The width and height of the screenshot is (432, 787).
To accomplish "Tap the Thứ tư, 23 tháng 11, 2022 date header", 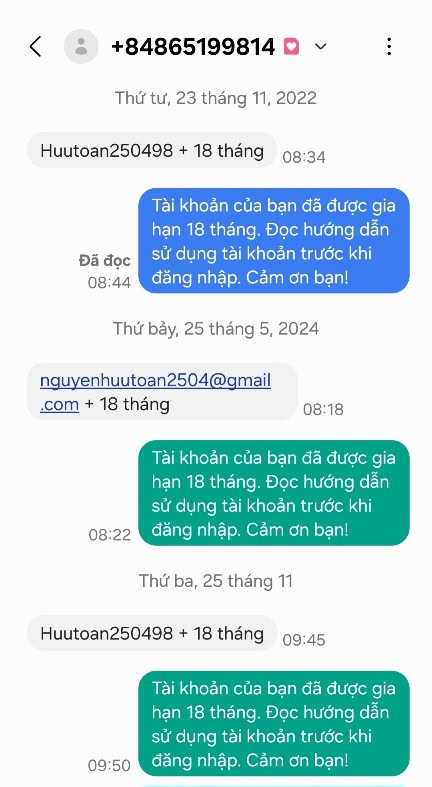I will pyautogui.click(x=216, y=98).
